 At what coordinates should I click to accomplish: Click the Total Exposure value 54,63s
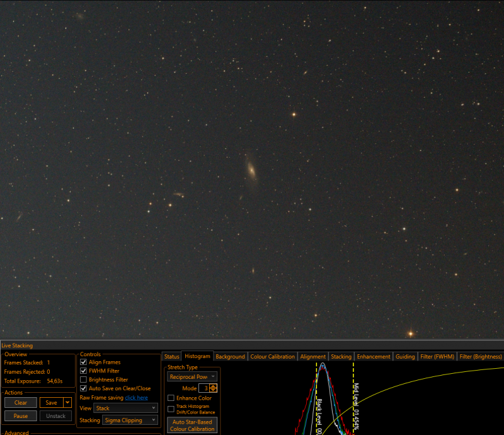[55, 381]
